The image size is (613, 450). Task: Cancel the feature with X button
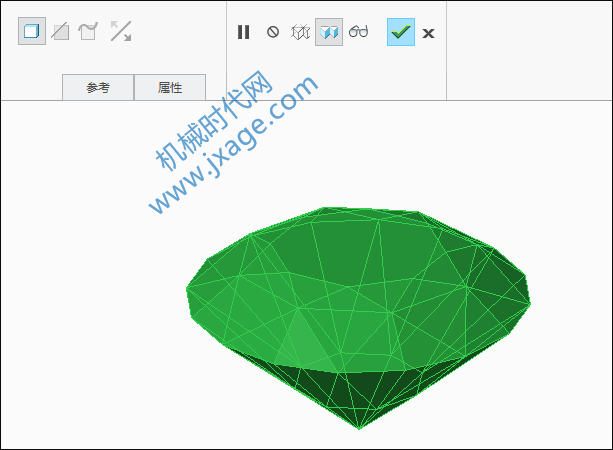click(428, 33)
